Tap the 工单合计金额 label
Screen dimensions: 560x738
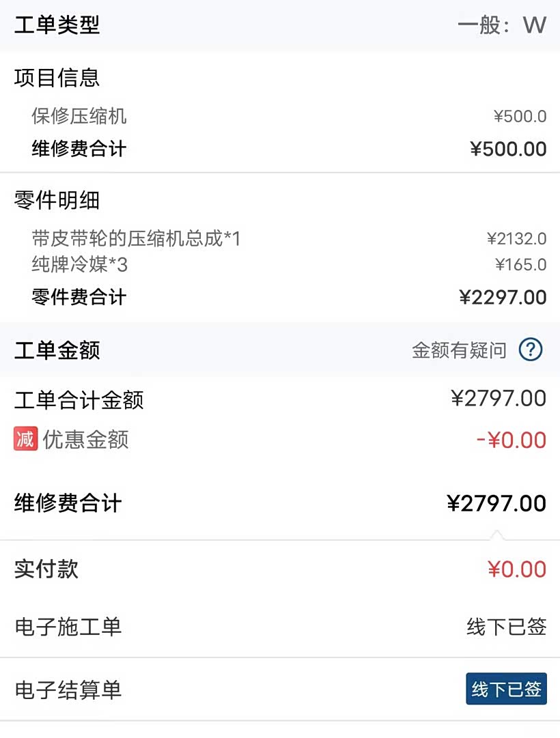point(79,399)
